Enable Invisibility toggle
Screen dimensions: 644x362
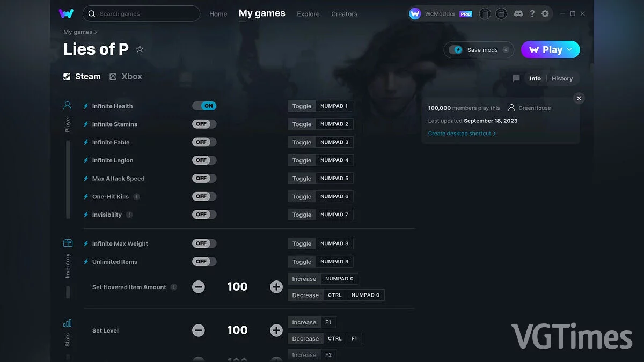[x=204, y=215]
